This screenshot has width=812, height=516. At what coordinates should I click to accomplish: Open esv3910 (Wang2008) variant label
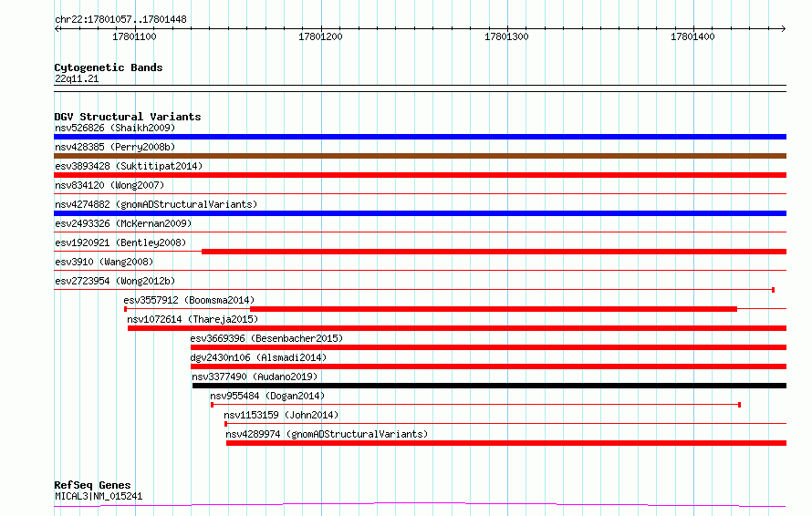(104, 262)
